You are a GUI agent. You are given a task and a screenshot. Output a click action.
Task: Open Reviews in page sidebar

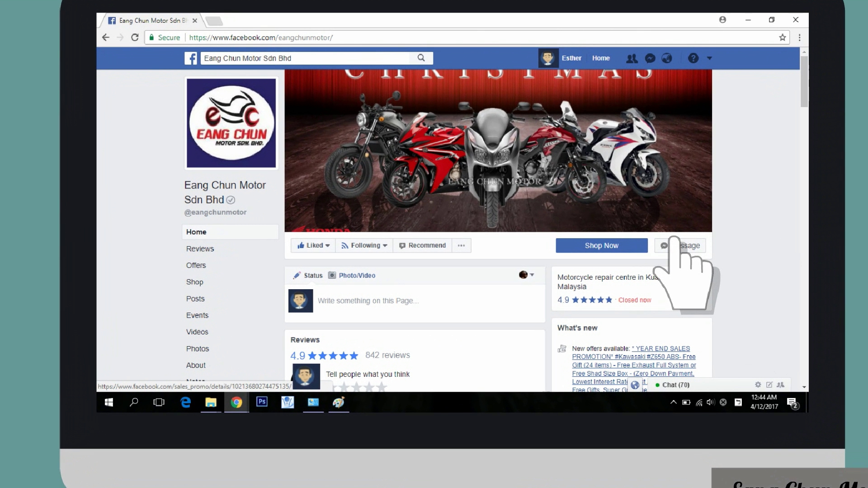point(200,249)
